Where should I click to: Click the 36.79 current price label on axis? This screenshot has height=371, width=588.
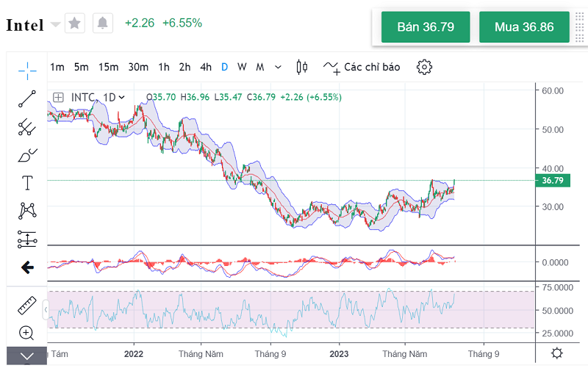coord(552,181)
